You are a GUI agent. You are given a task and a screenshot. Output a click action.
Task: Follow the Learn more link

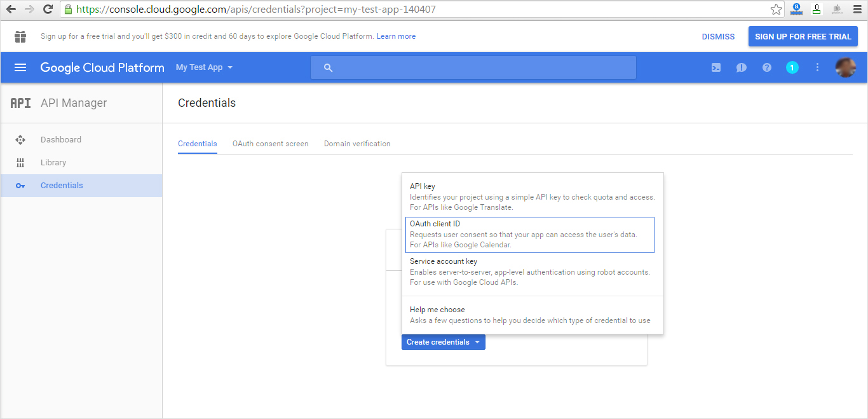396,36
